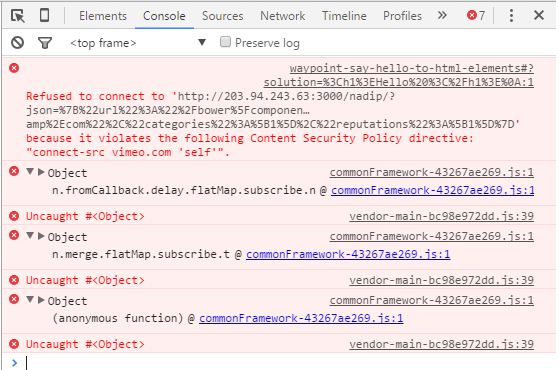This screenshot has width=559, height=370.
Task: Open the Network tab
Action: [x=282, y=16]
